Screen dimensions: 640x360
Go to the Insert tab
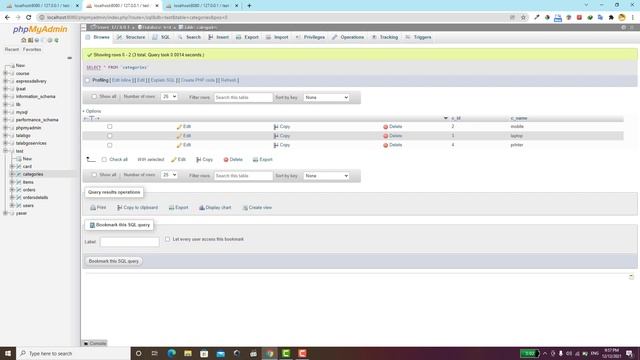pos(218,37)
